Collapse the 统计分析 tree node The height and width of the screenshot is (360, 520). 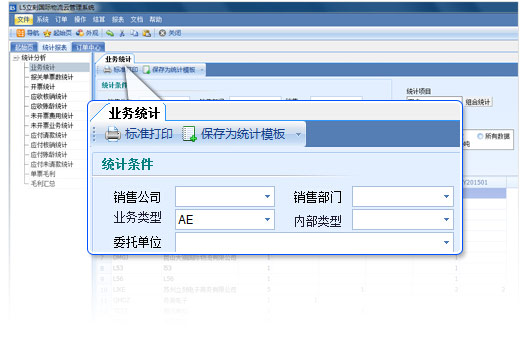point(15,58)
